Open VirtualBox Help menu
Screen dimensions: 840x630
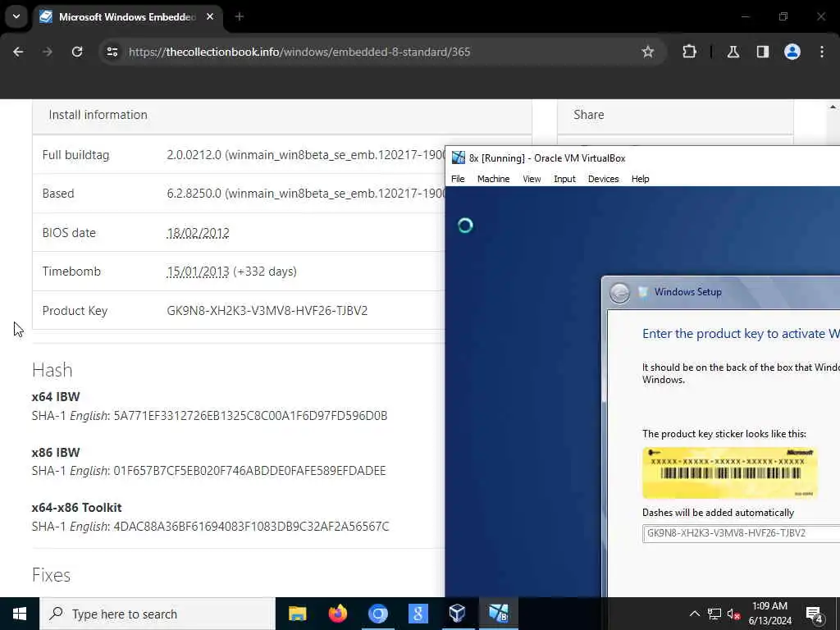click(640, 179)
